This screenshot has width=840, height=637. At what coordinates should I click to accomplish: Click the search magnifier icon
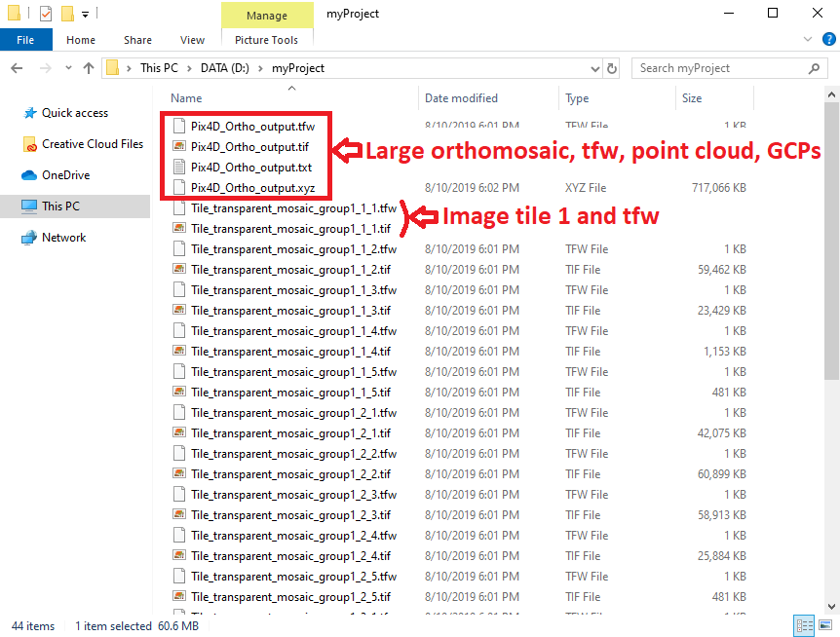[x=815, y=68]
